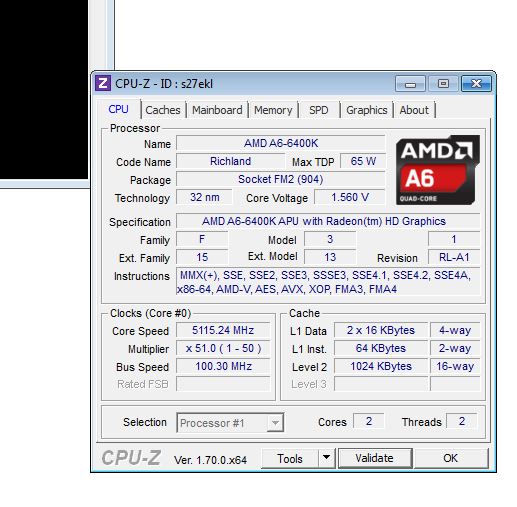Image resolution: width=517 pixels, height=507 pixels.
Task: Click the Bus Speed 100.30 MHz value
Action: coord(223,366)
